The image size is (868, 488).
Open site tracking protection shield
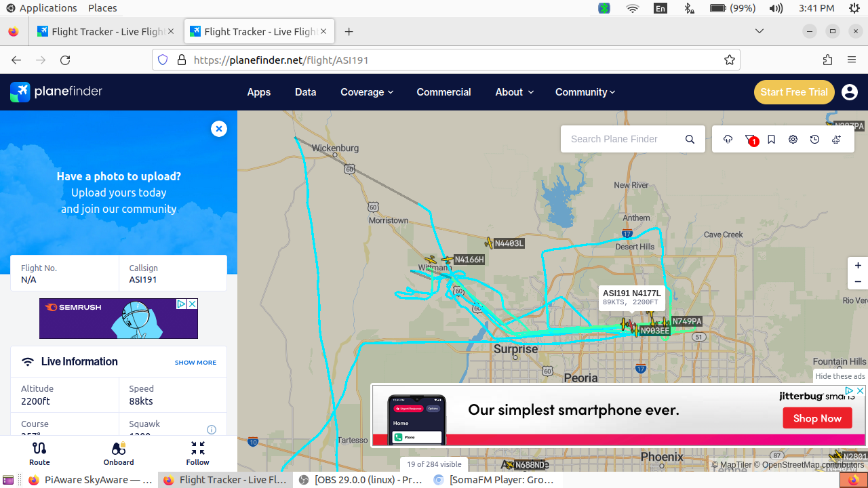[x=163, y=60]
